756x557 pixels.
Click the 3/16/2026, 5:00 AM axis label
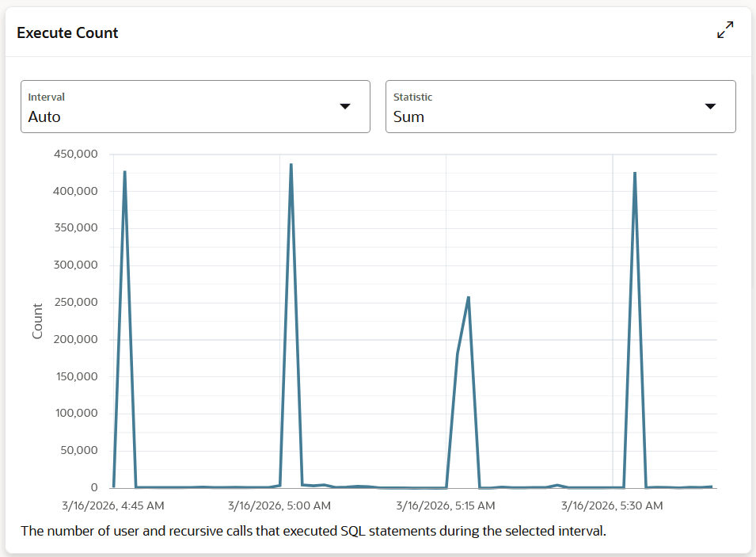[x=279, y=505]
